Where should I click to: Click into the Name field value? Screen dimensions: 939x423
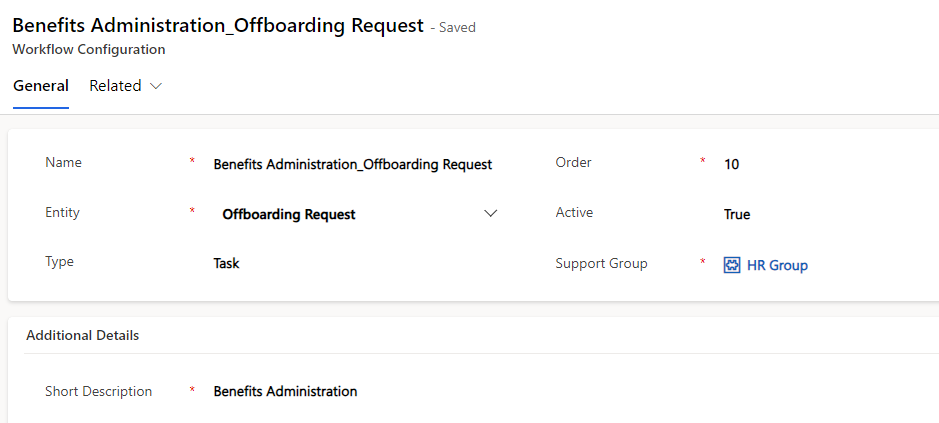click(353, 164)
